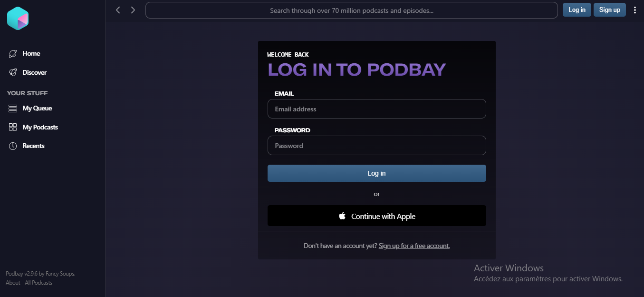
Task: Go forward with the right arrow
Action: [133, 10]
